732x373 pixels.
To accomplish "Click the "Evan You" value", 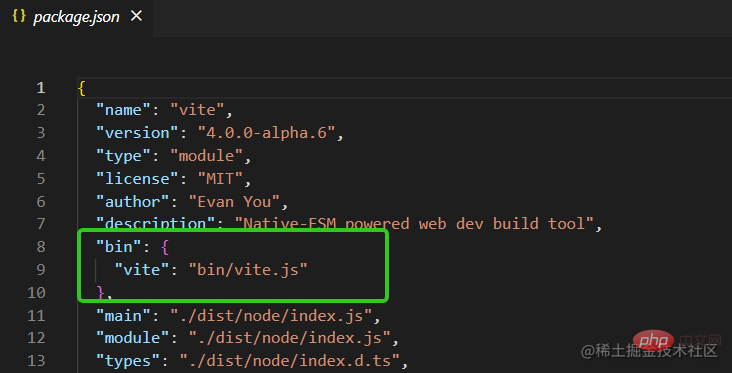I will pos(234,202).
